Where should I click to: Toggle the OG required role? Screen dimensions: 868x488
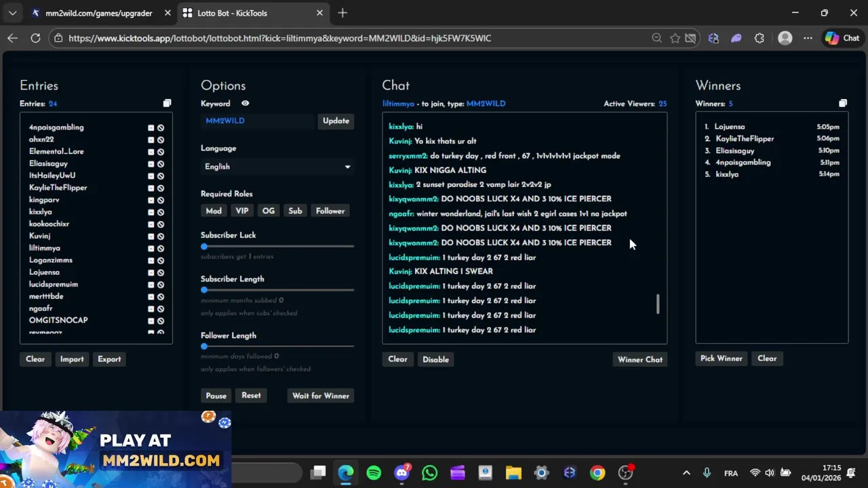click(x=269, y=211)
